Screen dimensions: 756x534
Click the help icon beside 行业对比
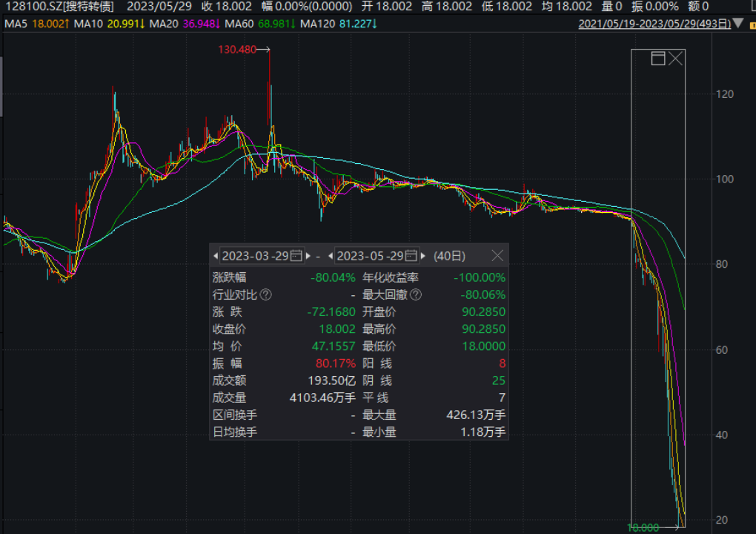(x=265, y=295)
